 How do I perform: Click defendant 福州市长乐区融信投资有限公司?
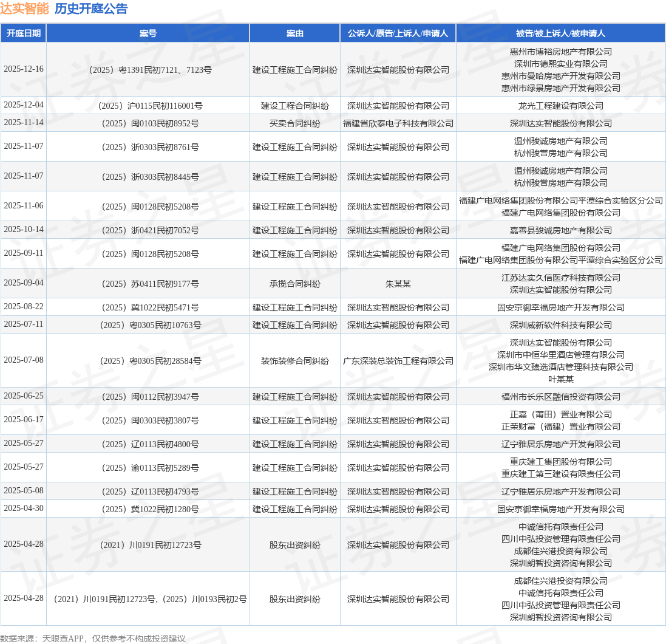560,397
